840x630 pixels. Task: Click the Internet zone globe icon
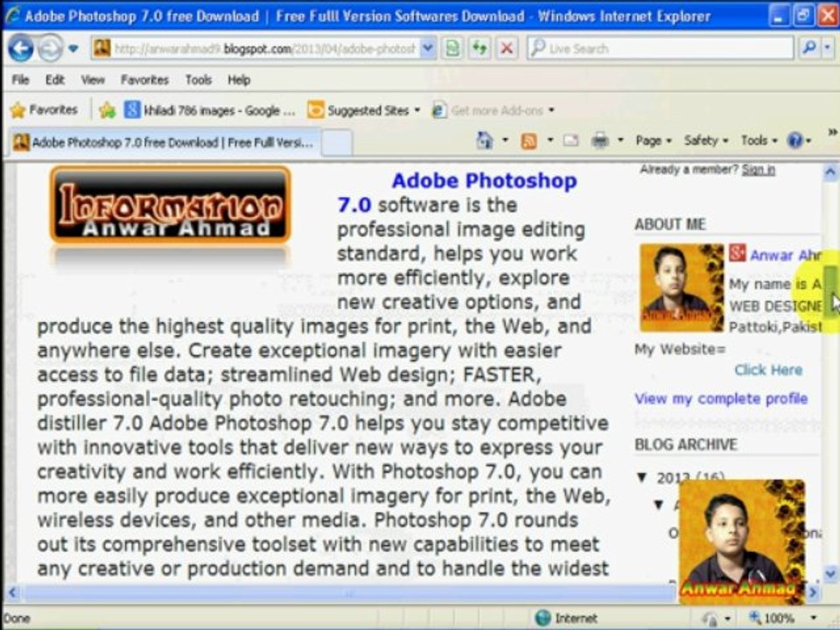(543, 618)
